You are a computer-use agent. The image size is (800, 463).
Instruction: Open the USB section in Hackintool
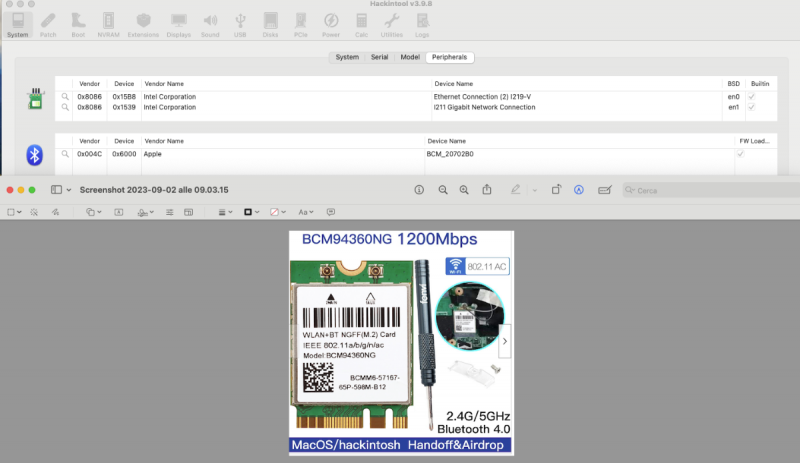pos(240,25)
